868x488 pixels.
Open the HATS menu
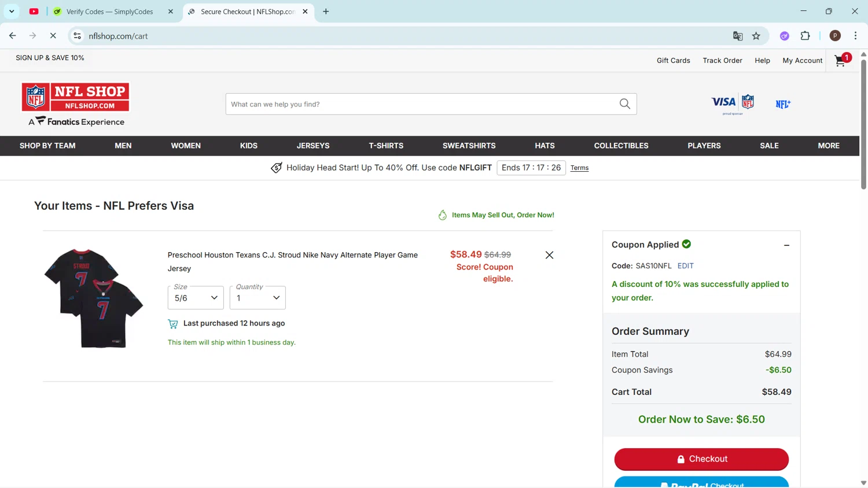(x=545, y=146)
